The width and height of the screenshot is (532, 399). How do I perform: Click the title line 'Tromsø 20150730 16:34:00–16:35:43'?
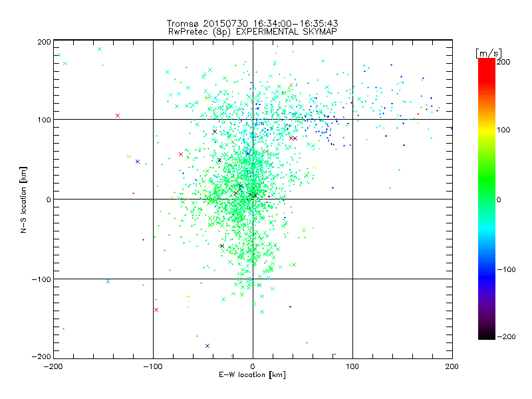point(252,23)
